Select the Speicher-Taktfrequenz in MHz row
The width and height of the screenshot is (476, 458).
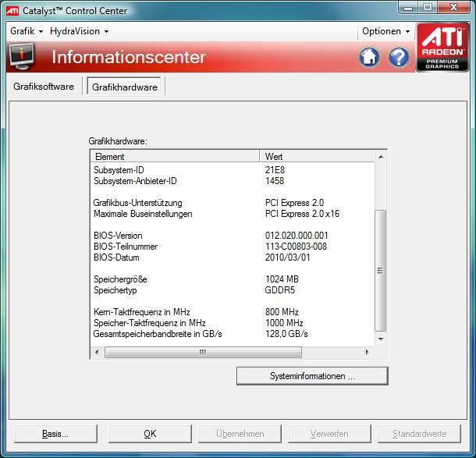click(x=233, y=323)
